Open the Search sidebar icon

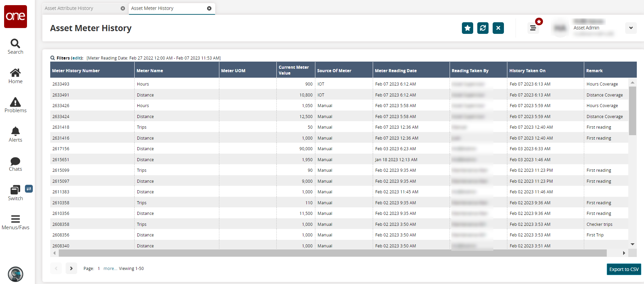pos(15,43)
